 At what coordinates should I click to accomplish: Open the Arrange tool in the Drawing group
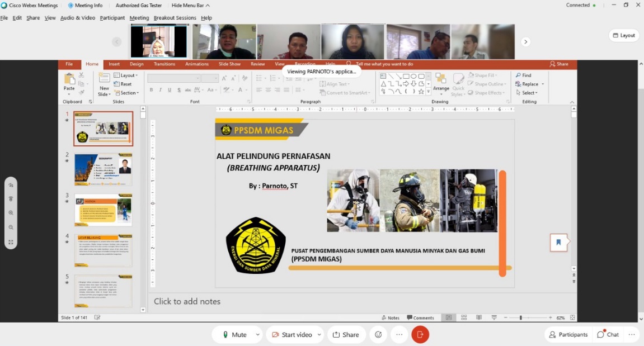coord(441,84)
